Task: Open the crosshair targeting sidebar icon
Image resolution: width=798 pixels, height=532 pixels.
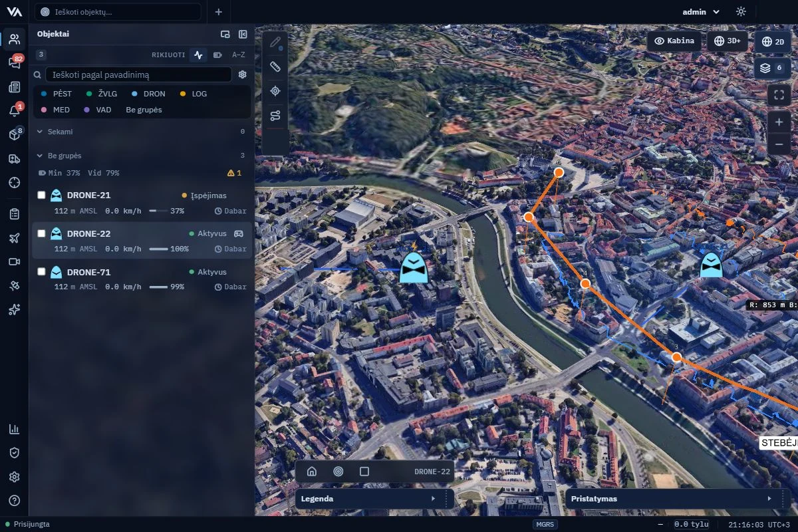Action: click(14, 182)
